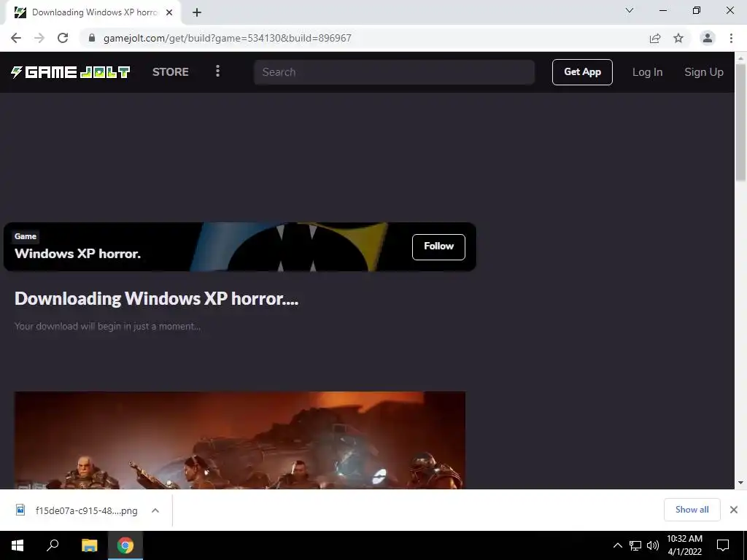Viewport: 747px width, 560px height.
Task: Open the three-dot menu beside STORE
Action: [217, 71]
